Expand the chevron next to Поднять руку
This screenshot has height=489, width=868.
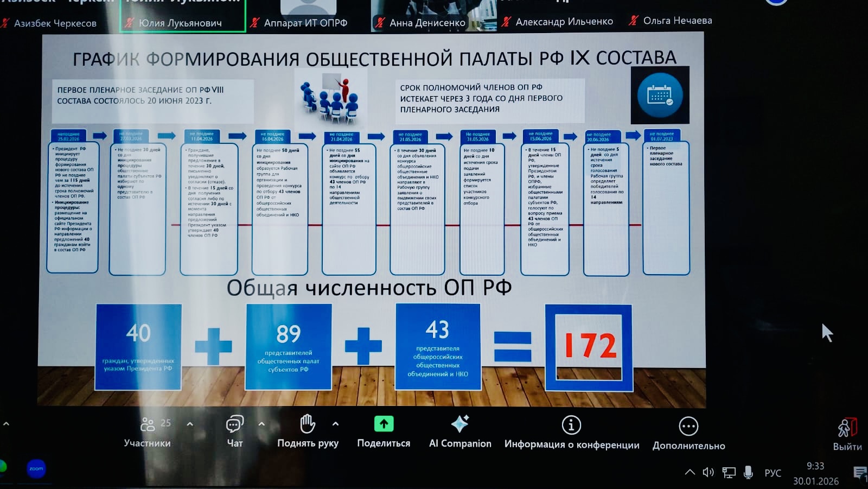coord(336,425)
